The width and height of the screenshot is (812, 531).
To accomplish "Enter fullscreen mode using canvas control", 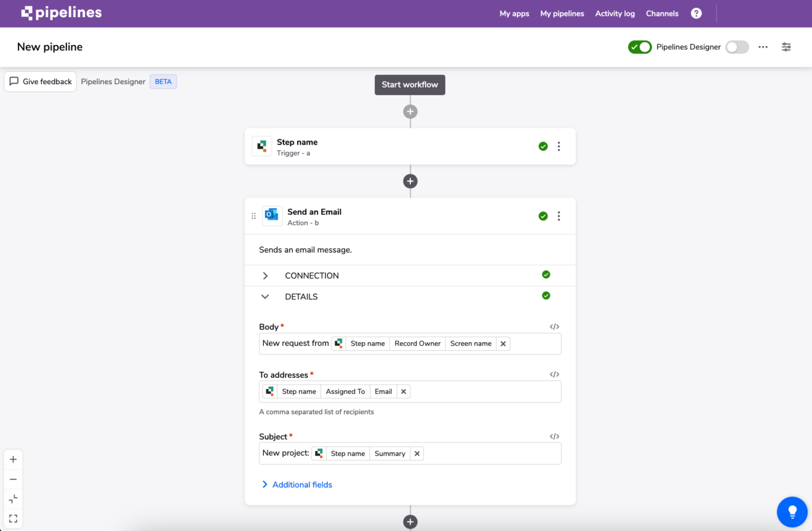I will point(13,518).
